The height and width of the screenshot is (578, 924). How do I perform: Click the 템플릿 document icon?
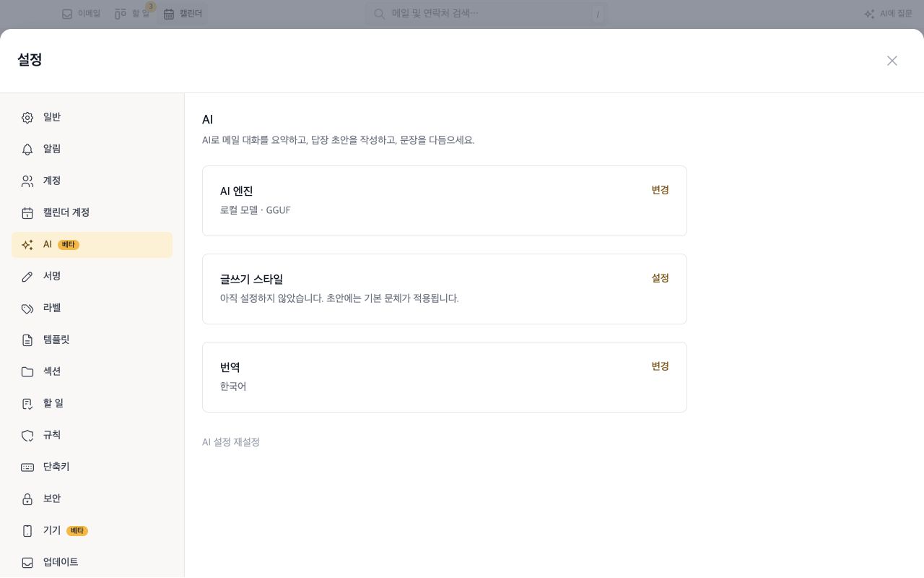point(27,340)
